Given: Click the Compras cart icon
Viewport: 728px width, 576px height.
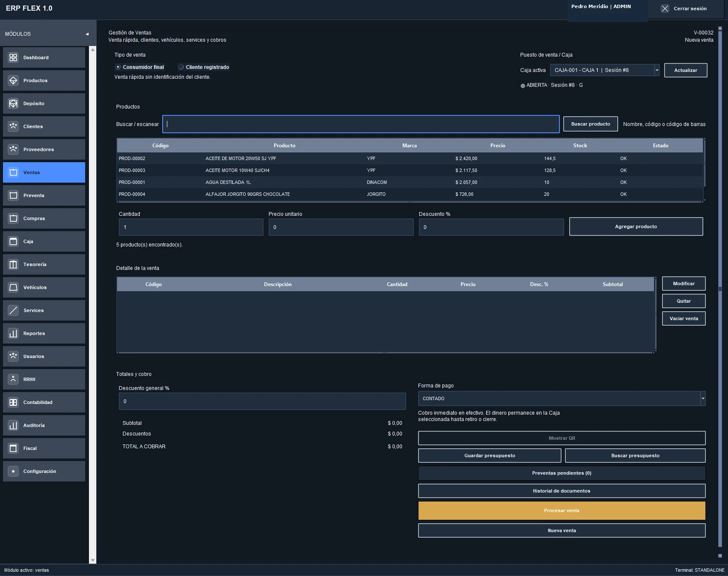Looking at the screenshot, I should (13, 218).
